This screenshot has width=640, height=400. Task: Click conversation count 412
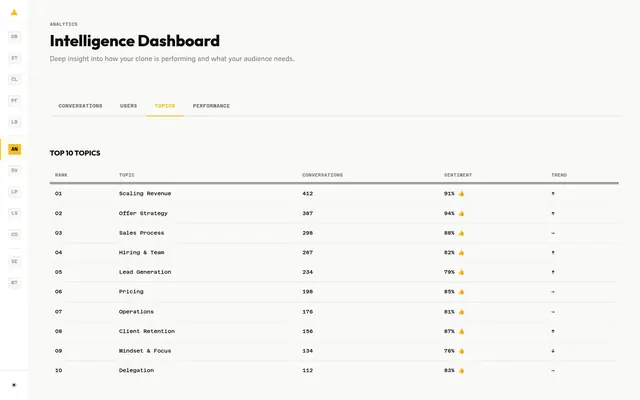[308, 193]
